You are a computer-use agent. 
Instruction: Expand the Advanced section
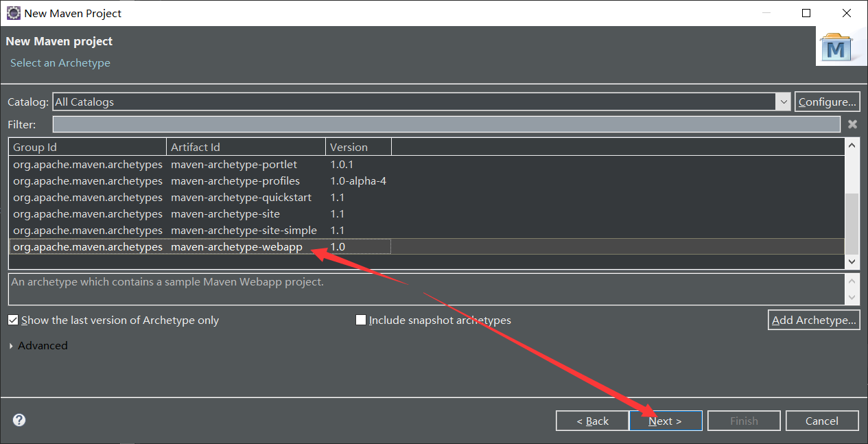pyautogui.click(x=12, y=346)
